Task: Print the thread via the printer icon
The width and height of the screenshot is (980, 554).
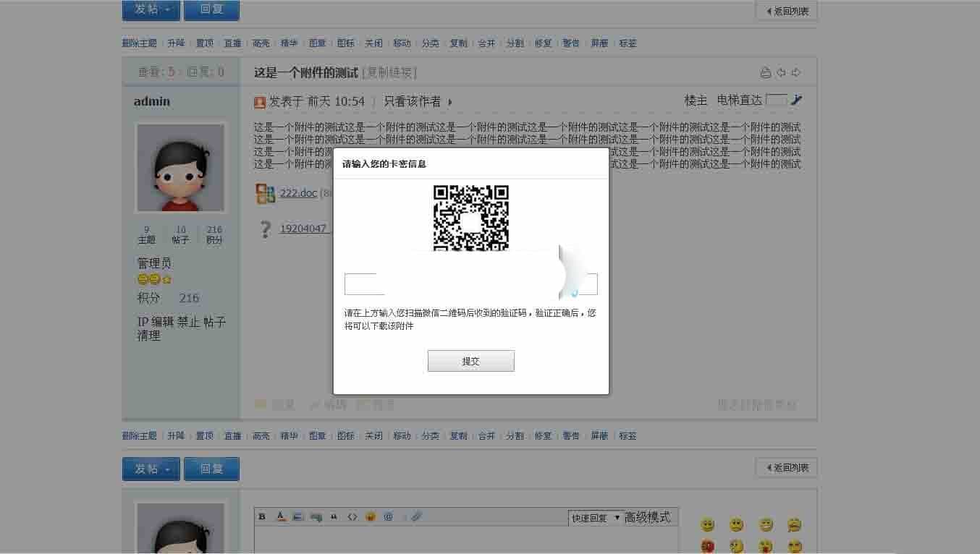Action: (x=766, y=72)
